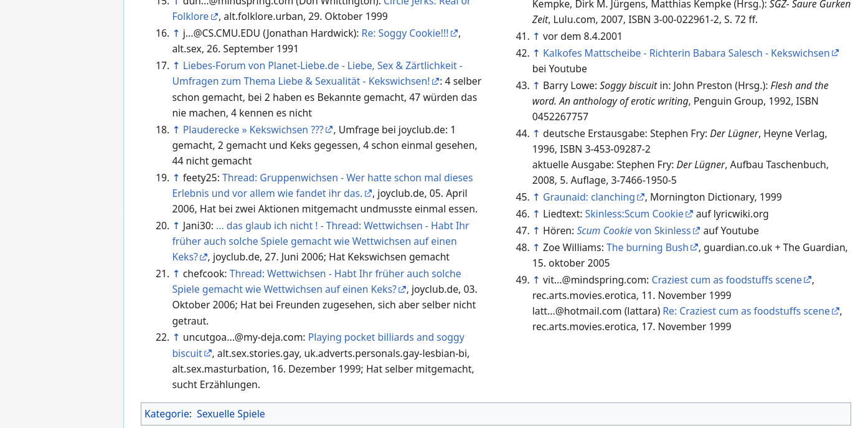Click the up arrow before Barry Lowe in reference 43
Image resolution: width=868 pixels, height=428 pixels.
click(x=536, y=86)
